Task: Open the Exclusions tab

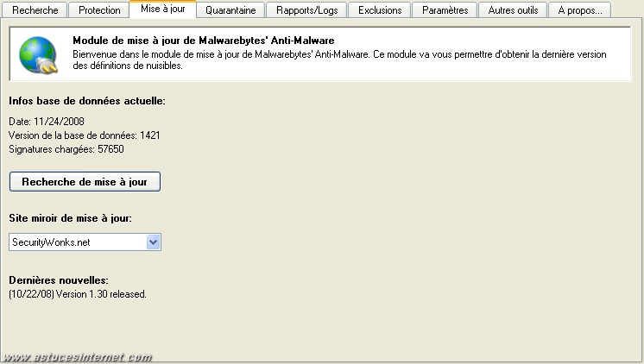Action: coord(380,10)
